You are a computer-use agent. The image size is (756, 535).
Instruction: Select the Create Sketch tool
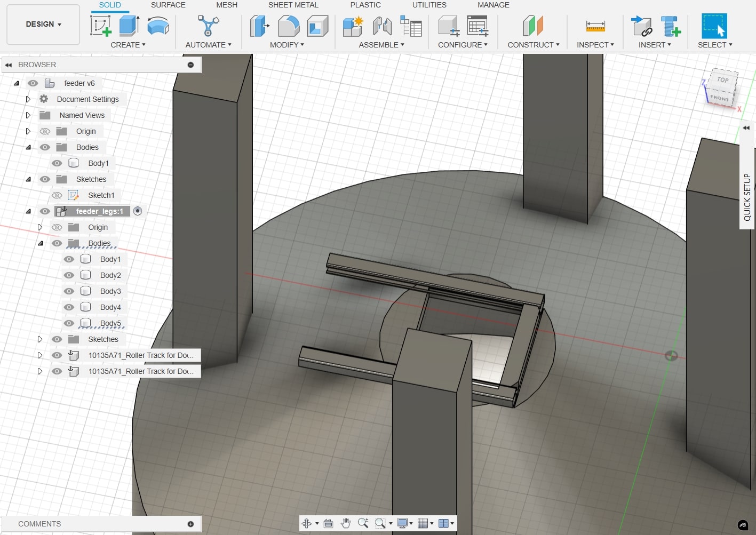point(100,26)
